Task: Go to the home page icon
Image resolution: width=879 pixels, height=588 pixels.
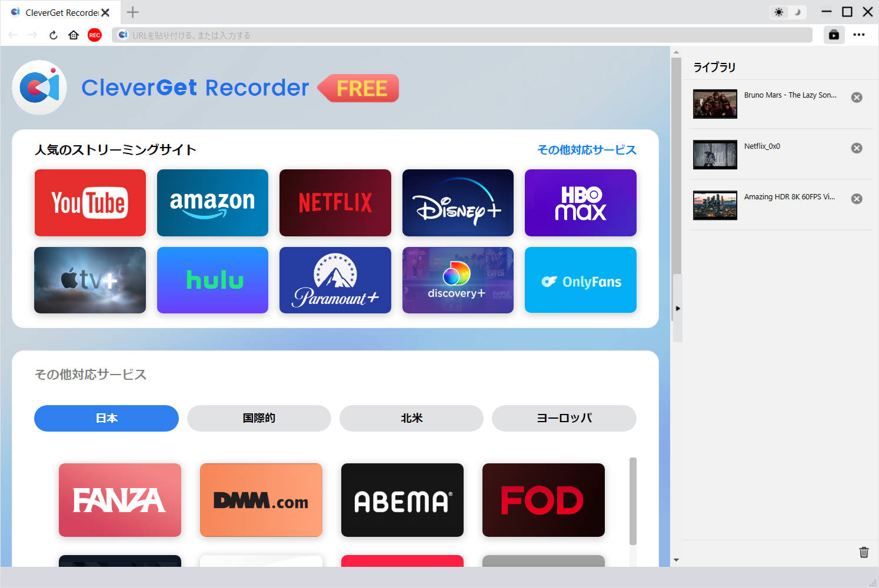Action: 74,35
